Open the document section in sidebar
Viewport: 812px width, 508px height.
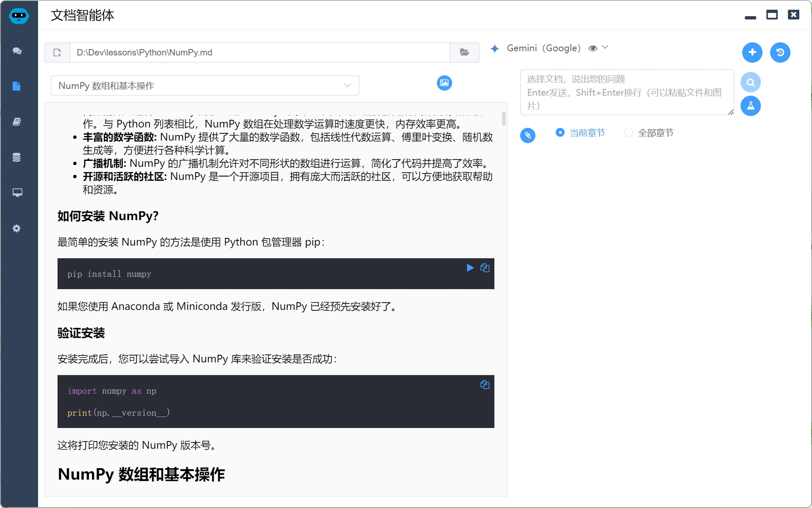click(16, 86)
